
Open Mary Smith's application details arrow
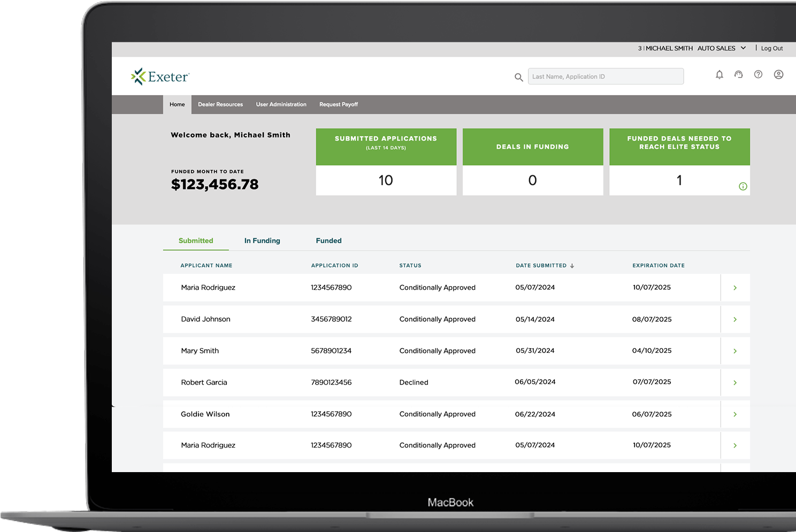click(x=735, y=351)
